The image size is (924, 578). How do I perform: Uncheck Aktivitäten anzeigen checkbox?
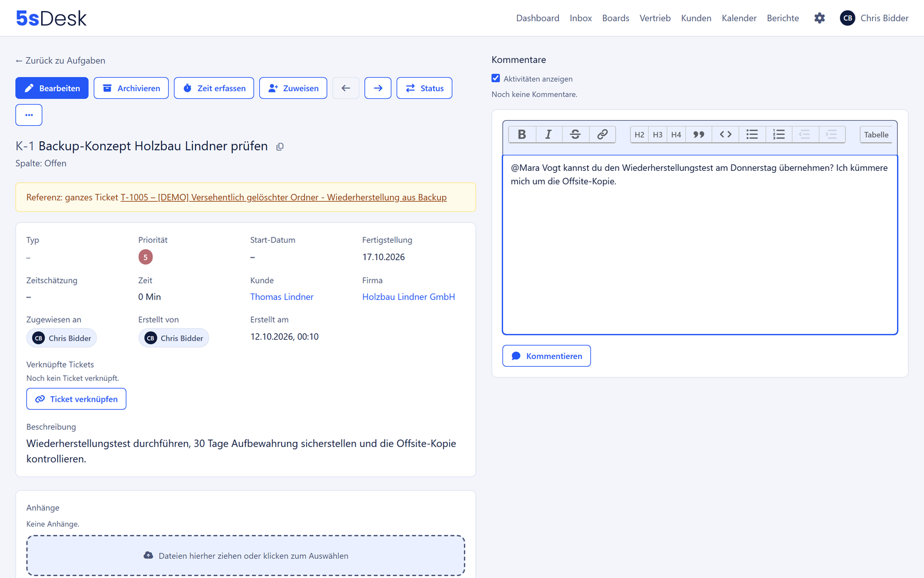[x=495, y=78]
